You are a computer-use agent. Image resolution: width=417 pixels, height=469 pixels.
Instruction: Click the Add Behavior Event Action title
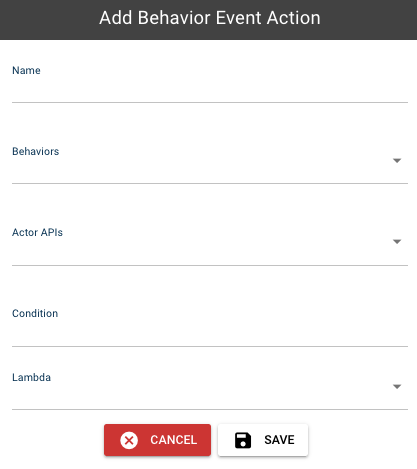(x=210, y=18)
